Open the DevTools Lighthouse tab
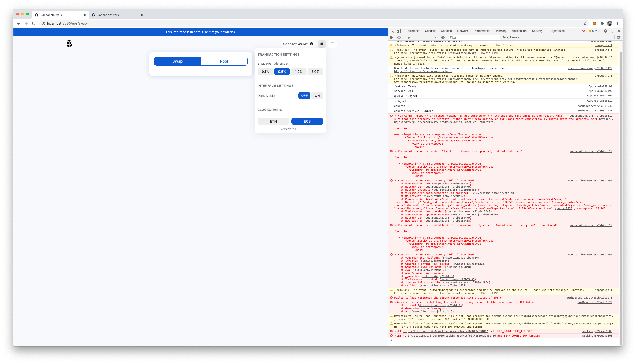Screen dimensions: 636x364 pyautogui.click(x=557, y=31)
